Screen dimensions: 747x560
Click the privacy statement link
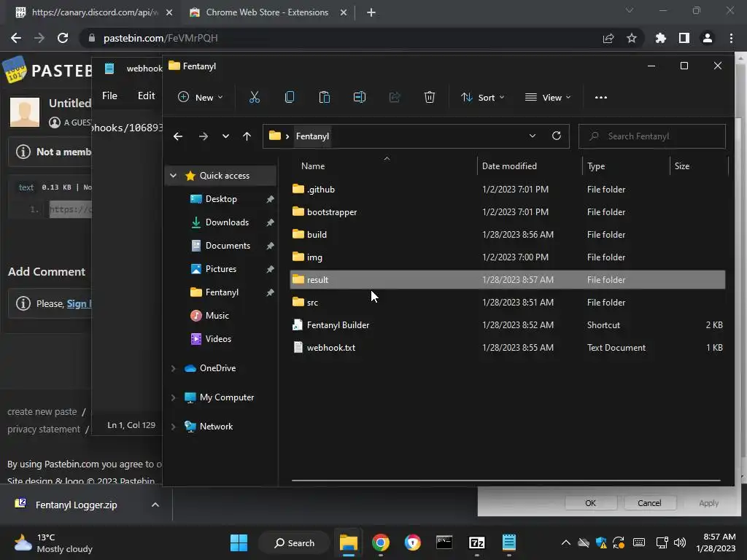pyautogui.click(x=44, y=429)
